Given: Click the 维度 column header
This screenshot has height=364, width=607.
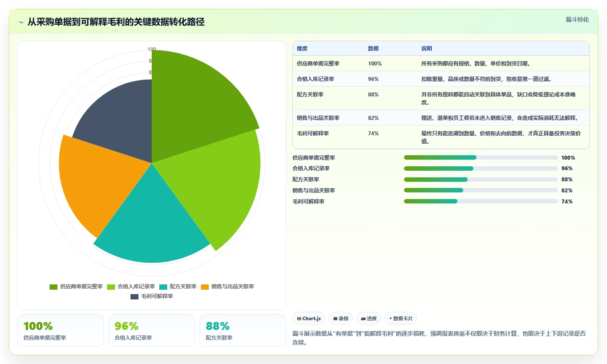Looking at the screenshot, I should coord(302,49).
